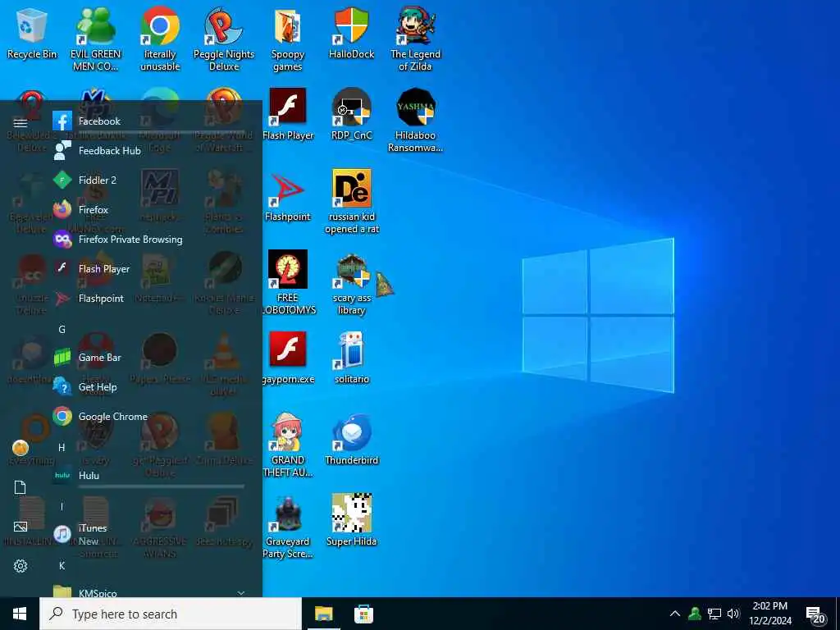Start Firefox from the Start menu
This screenshot has height=630, width=840.
(x=148, y=209)
